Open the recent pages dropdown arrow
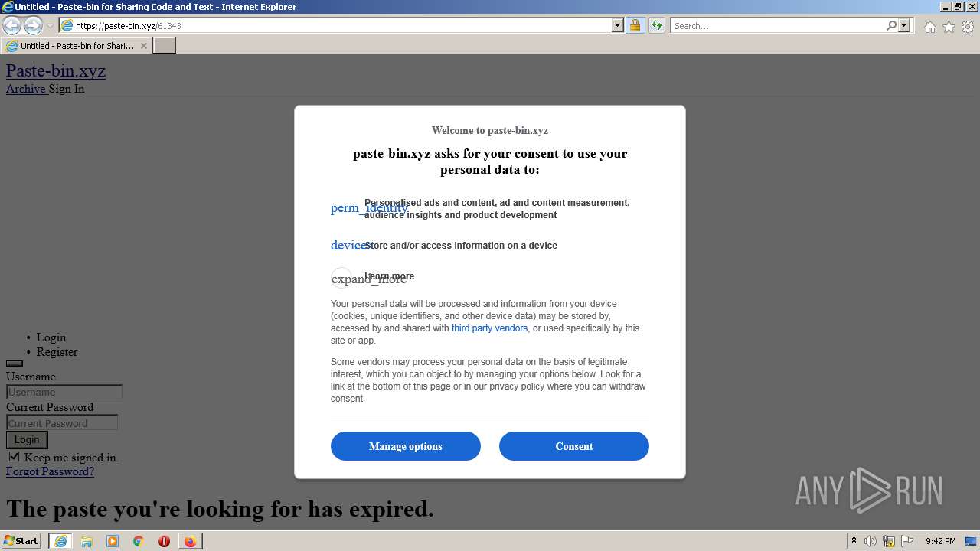This screenshot has width=980, height=551. 50,26
